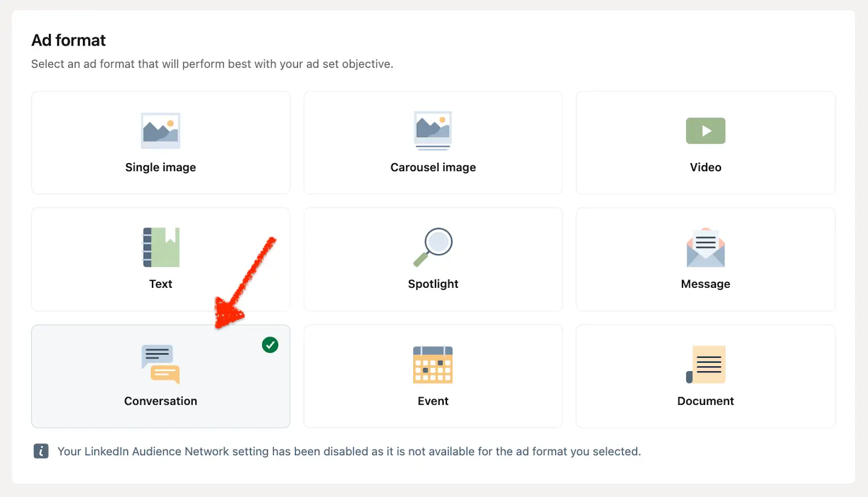Image resolution: width=868 pixels, height=497 pixels.
Task: Toggle the green checkmark on Conversation
Action: pyautogui.click(x=270, y=345)
